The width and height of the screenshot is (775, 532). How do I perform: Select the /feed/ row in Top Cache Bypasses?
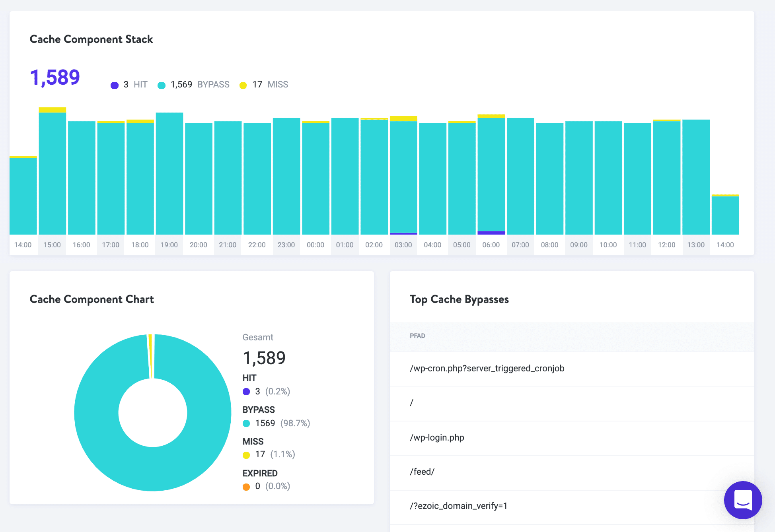[422, 472]
